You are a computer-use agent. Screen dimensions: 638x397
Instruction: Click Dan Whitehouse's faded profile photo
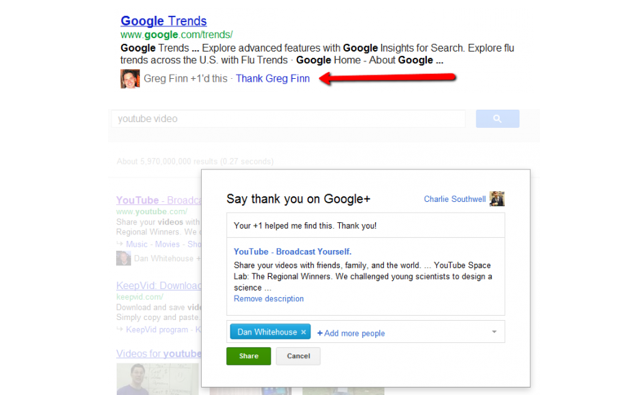click(123, 258)
